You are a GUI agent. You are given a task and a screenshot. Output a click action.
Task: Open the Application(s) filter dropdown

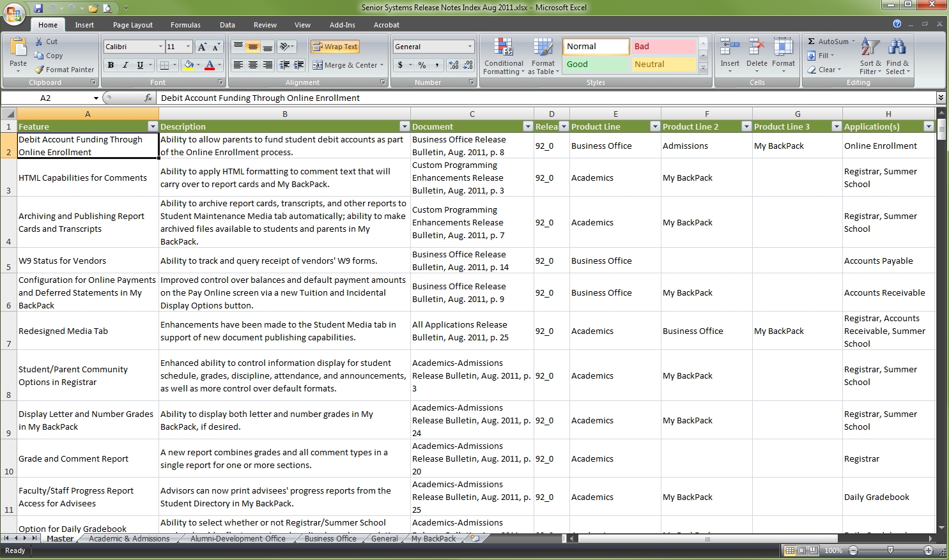pos(929,126)
